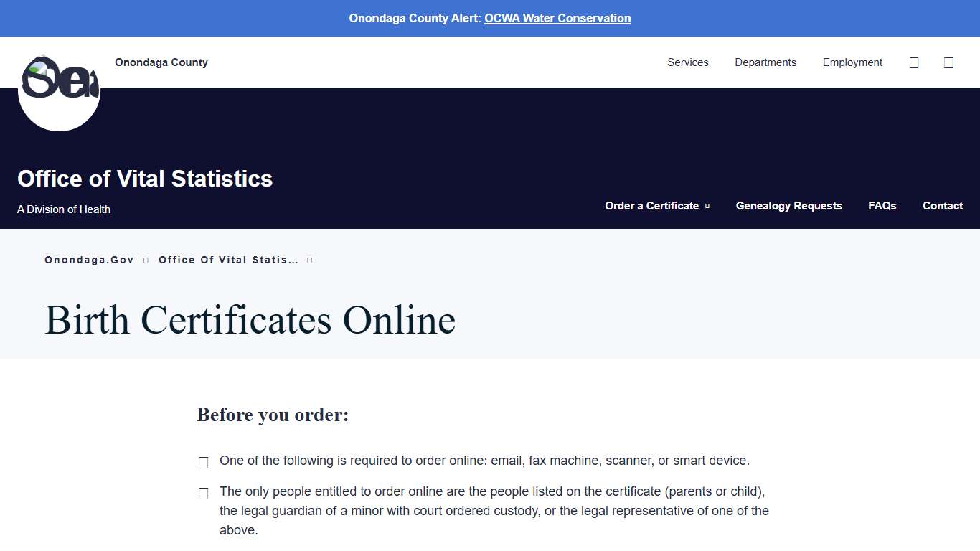Image resolution: width=980 pixels, height=551 pixels.
Task: Click the checkbox beside the entitled-people item
Action: (203, 493)
